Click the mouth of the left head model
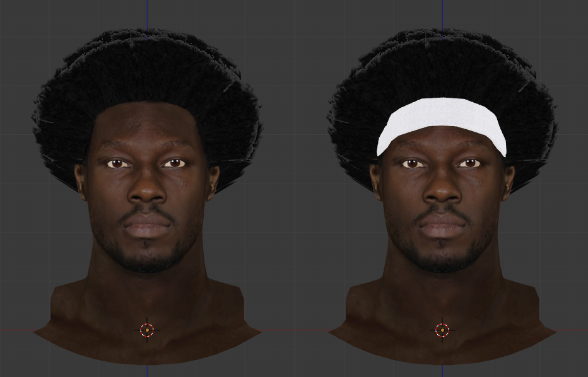Image resolution: width=588 pixels, height=377 pixels. click(x=147, y=225)
